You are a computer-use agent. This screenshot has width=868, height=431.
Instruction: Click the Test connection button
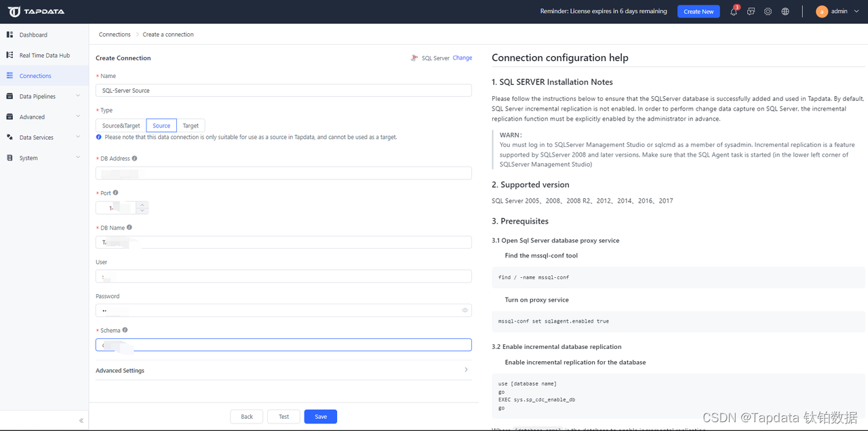pos(283,417)
